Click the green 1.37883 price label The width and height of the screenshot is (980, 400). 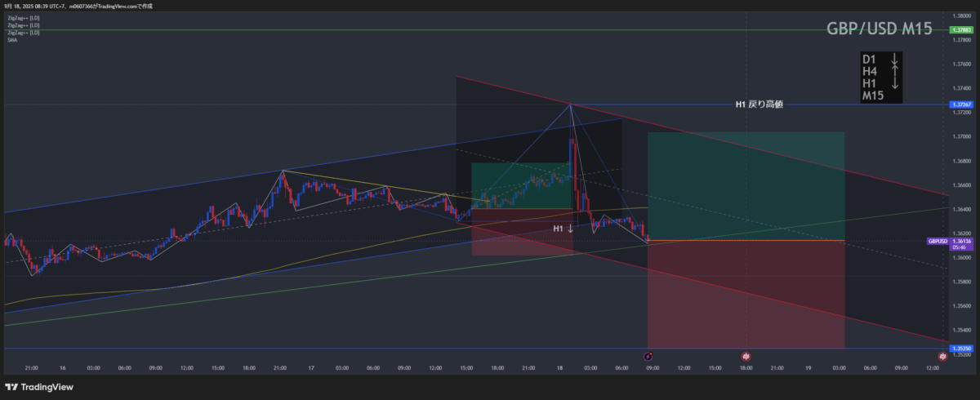[x=960, y=30]
